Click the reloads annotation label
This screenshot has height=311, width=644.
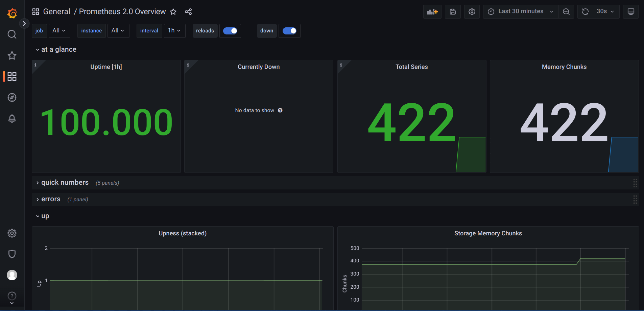coord(205,31)
